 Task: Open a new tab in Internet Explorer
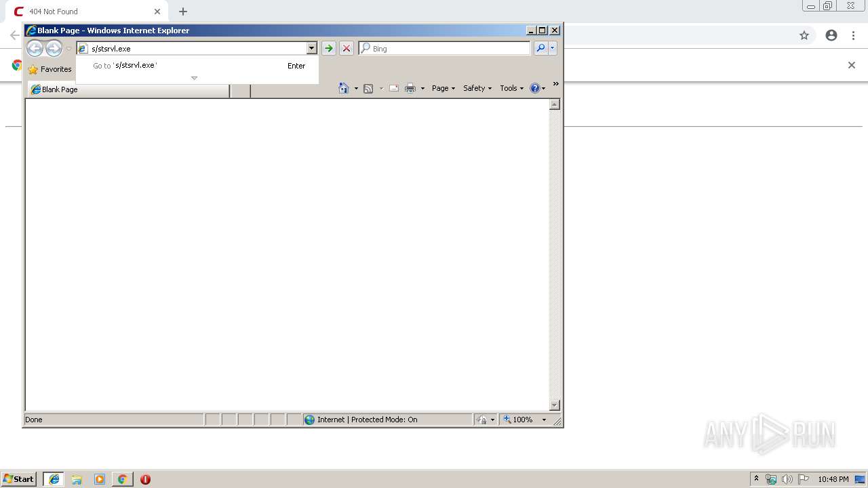click(240, 90)
